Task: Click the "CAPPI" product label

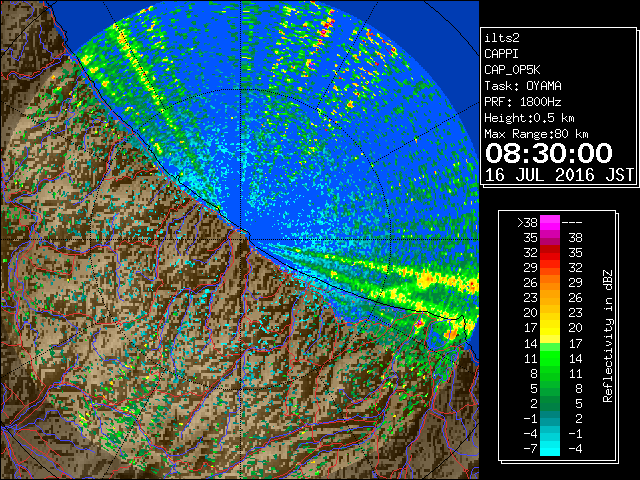Action: coord(501,54)
